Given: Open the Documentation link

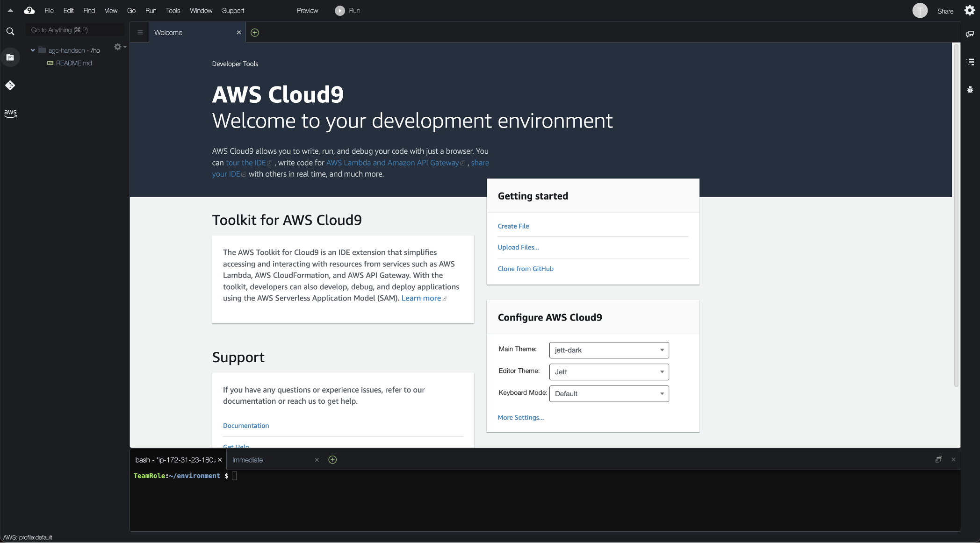Looking at the screenshot, I should [246, 426].
